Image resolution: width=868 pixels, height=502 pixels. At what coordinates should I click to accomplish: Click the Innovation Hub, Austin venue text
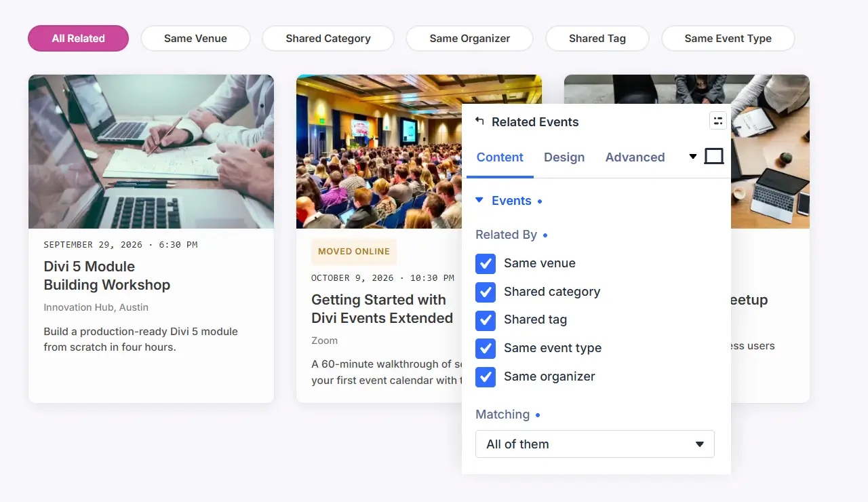pyautogui.click(x=96, y=307)
